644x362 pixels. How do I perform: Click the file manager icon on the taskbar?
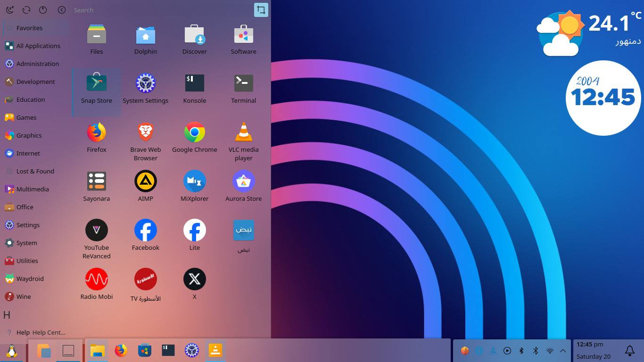[x=97, y=351]
